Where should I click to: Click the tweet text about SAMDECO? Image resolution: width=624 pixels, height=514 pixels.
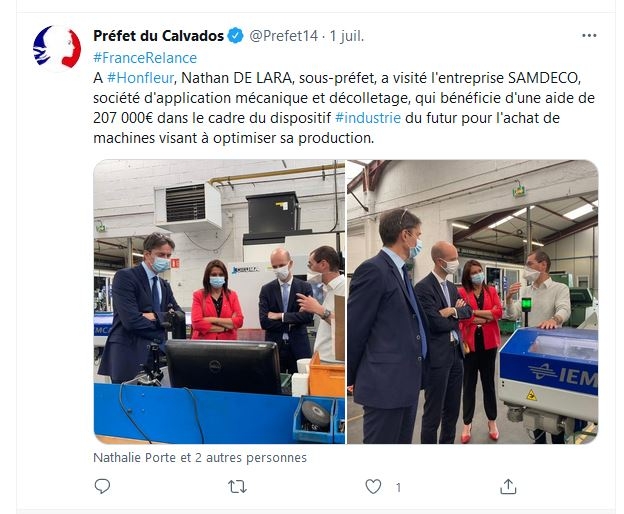(x=344, y=108)
